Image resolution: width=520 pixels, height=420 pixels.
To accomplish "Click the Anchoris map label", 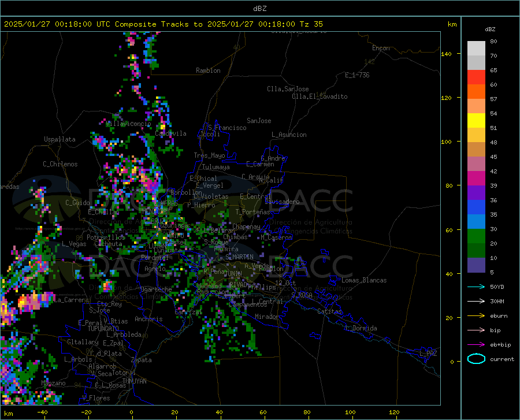I will (x=148, y=319).
